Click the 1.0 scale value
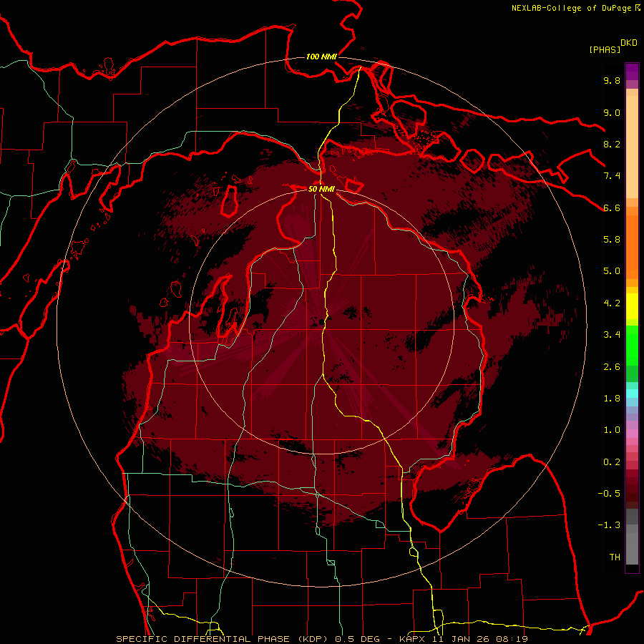This screenshot has height=644, width=644. 612,430
